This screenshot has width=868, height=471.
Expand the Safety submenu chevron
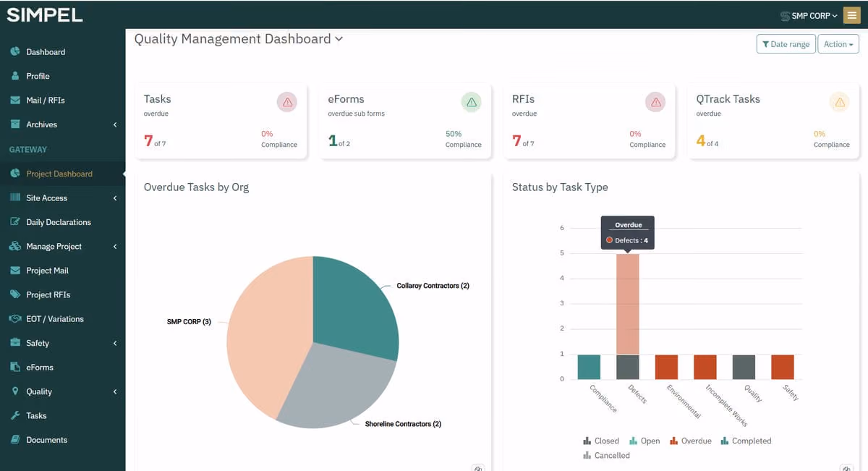(x=115, y=343)
